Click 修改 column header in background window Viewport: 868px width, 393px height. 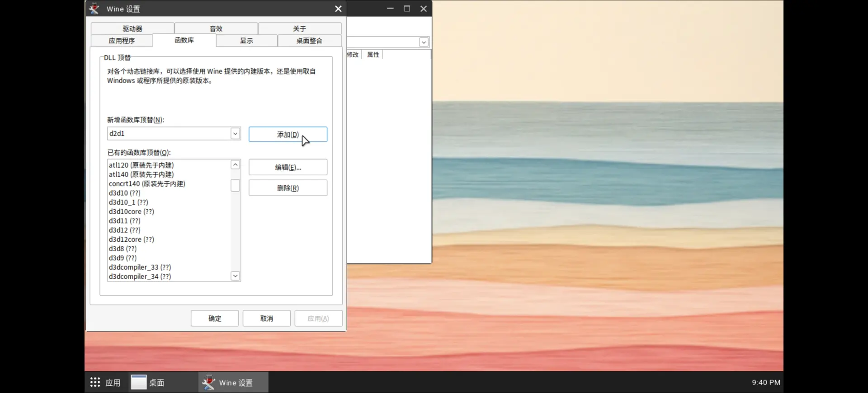[353, 55]
